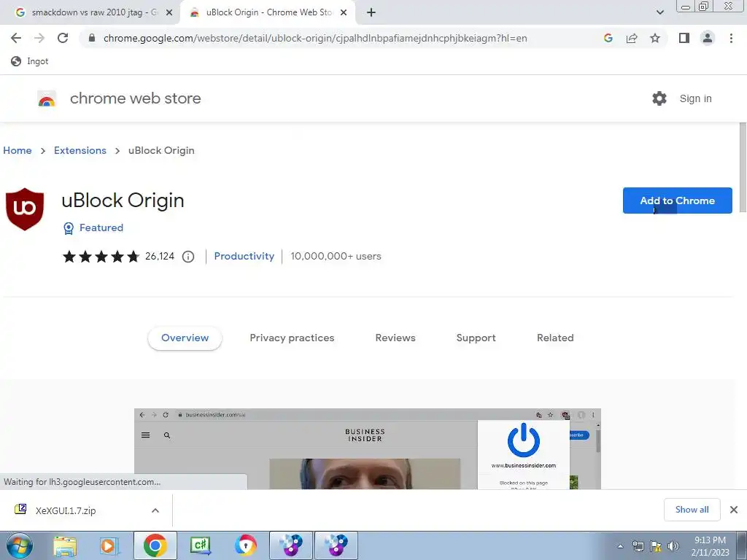
Task: Switch to Privacy practices tab
Action: pyautogui.click(x=292, y=338)
